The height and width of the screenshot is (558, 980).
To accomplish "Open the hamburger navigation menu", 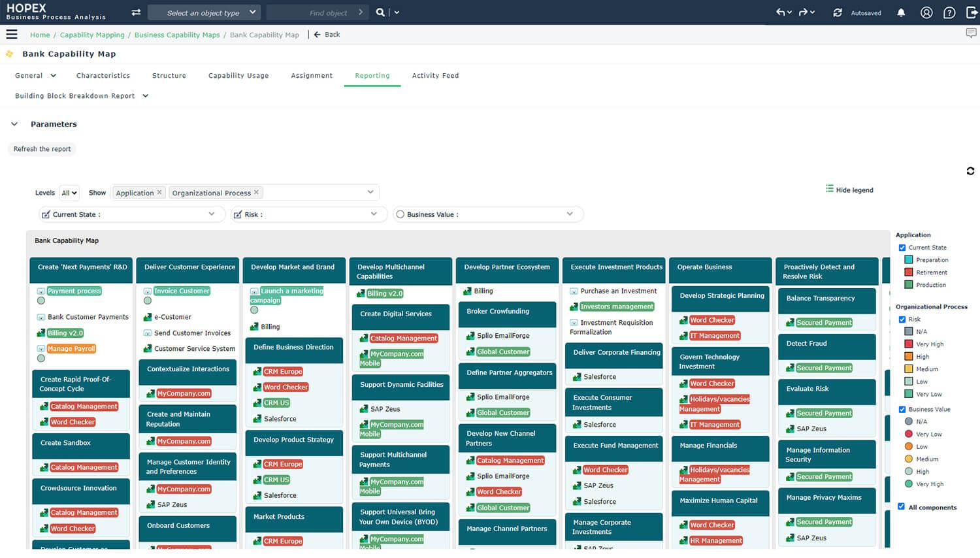I will click(12, 35).
